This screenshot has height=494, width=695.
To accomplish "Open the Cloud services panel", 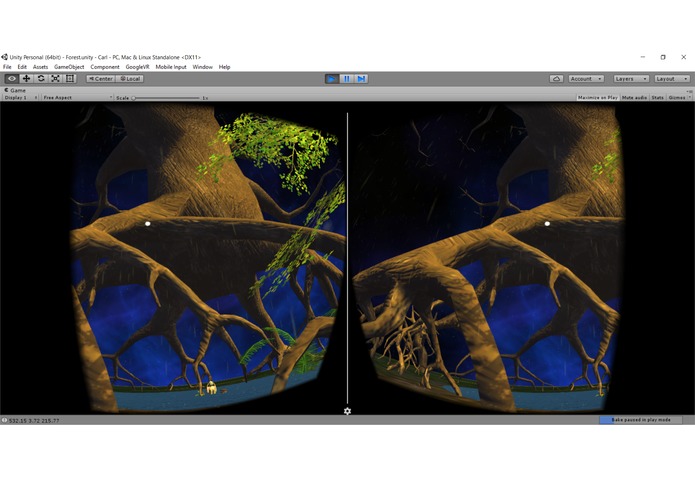I will click(x=556, y=79).
